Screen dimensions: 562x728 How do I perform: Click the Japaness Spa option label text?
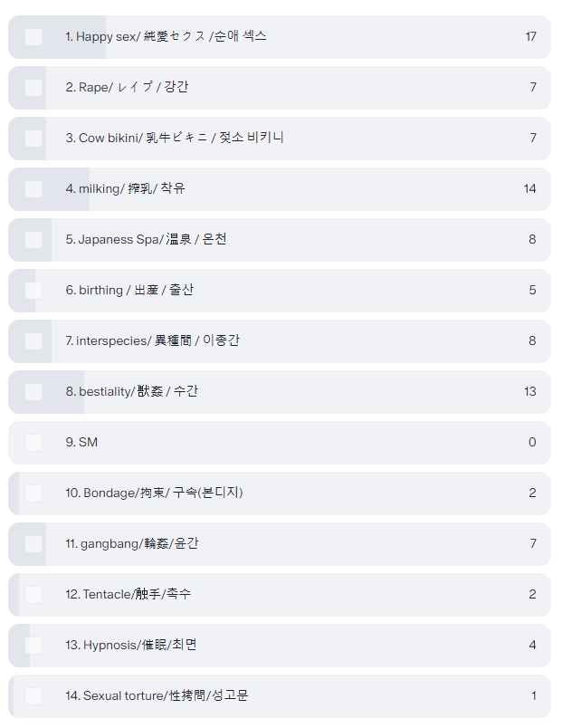coord(146,240)
